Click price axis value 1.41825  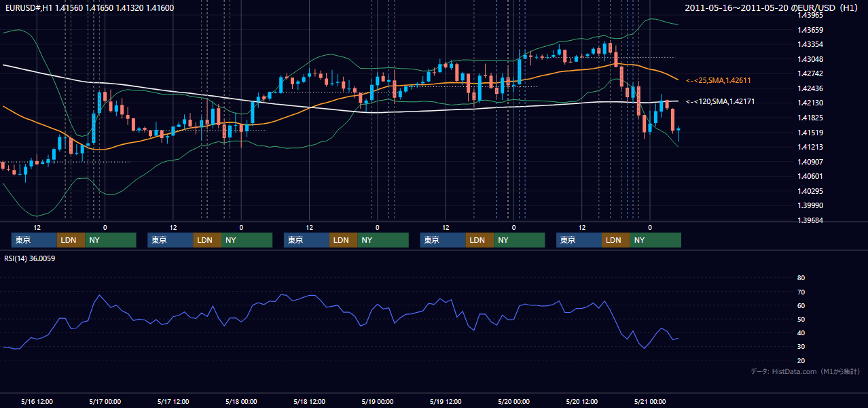810,118
